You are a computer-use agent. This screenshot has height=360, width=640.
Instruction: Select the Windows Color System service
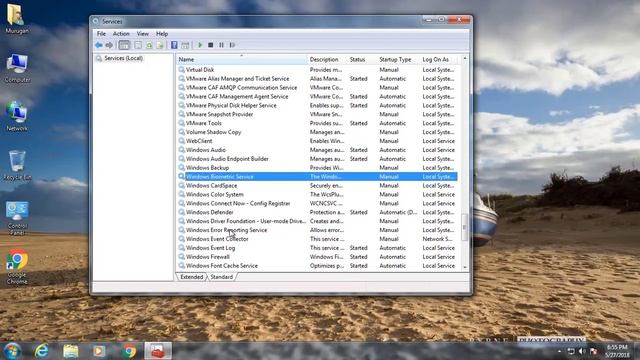coord(317,195)
